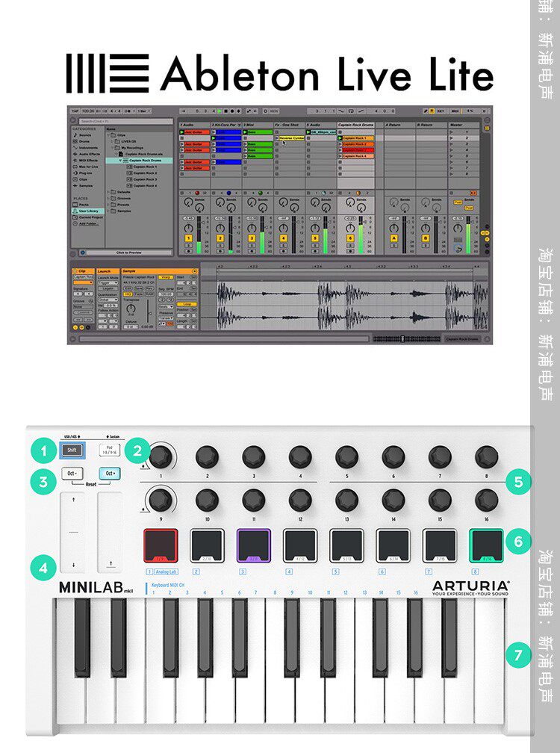Screen dimensions: 560x753
Task: Toggle the Arrangement Loop switch
Action: point(351,111)
